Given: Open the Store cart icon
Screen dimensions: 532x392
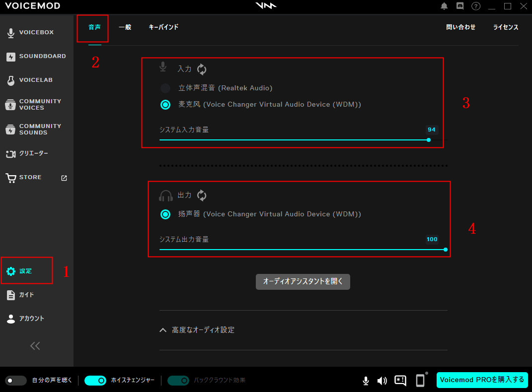Looking at the screenshot, I should 11,178.
